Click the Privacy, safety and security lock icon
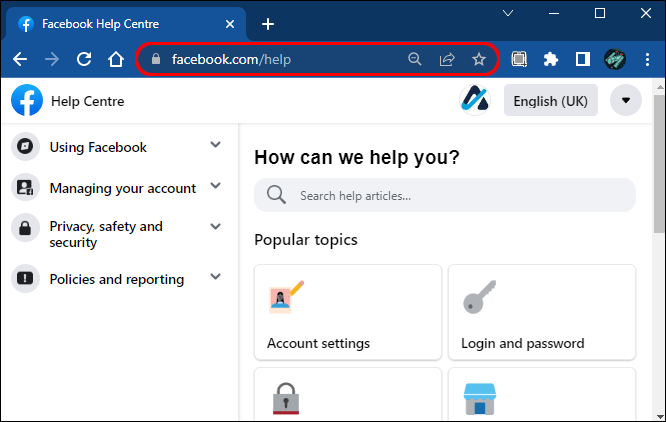Screen dimensions: 666x422 pyautogui.click(x=25, y=228)
